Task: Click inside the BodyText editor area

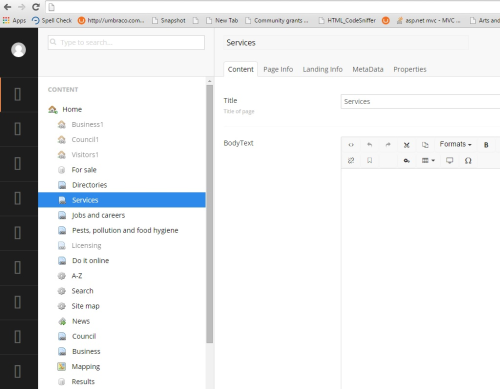Action: click(x=421, y=278)
